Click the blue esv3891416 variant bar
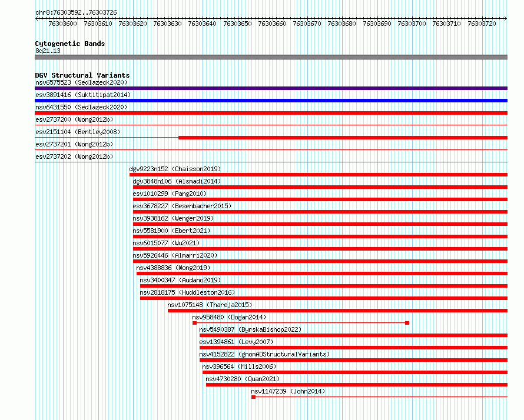 (x=271, y=101)
